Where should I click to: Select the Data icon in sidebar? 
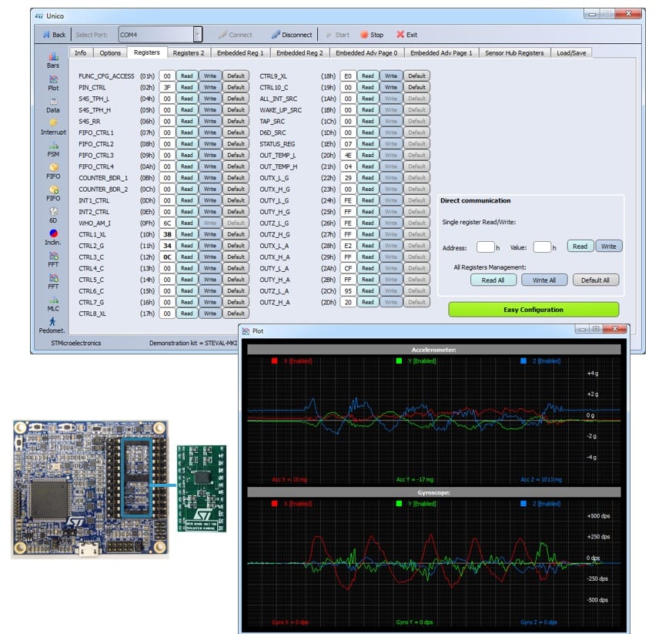53,104
